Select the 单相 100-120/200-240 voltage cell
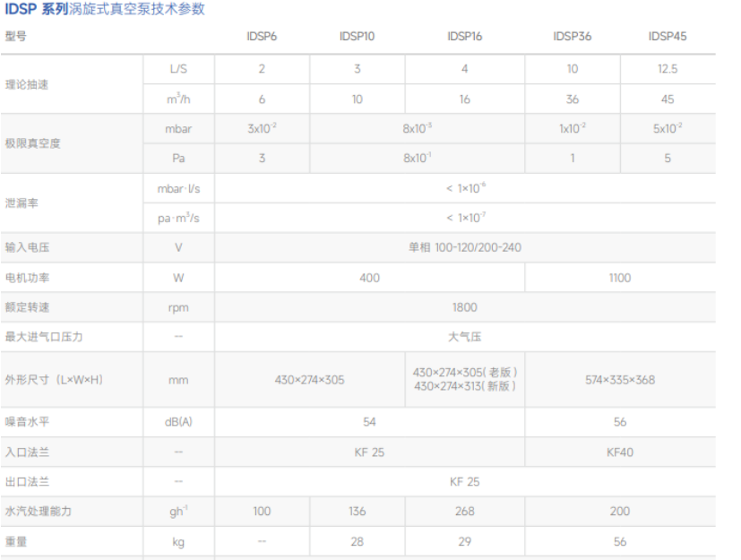Image resolution: width=741 pixels, height=560 pixels. tap(464, 248)
